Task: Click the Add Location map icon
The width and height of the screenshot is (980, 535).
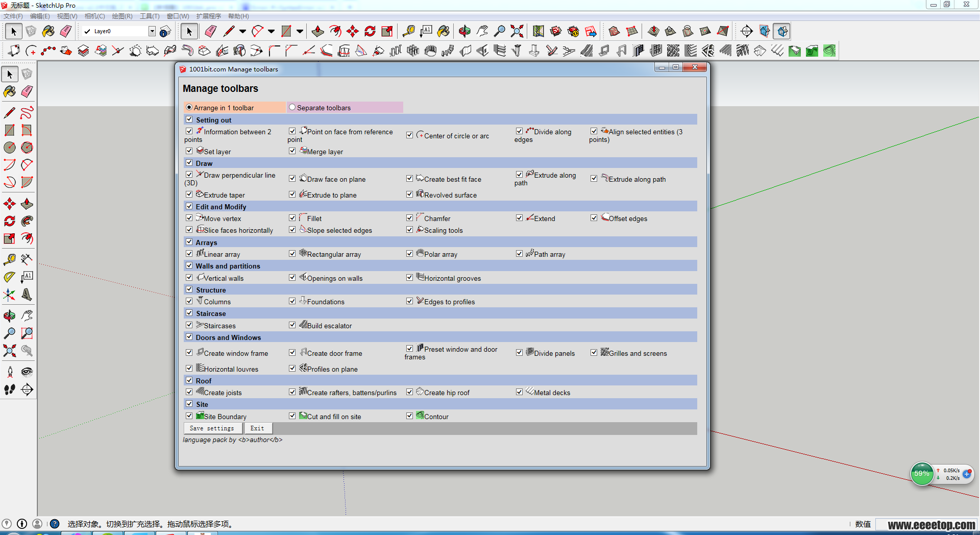Action: pyautogui.click(x=538, y=32)
